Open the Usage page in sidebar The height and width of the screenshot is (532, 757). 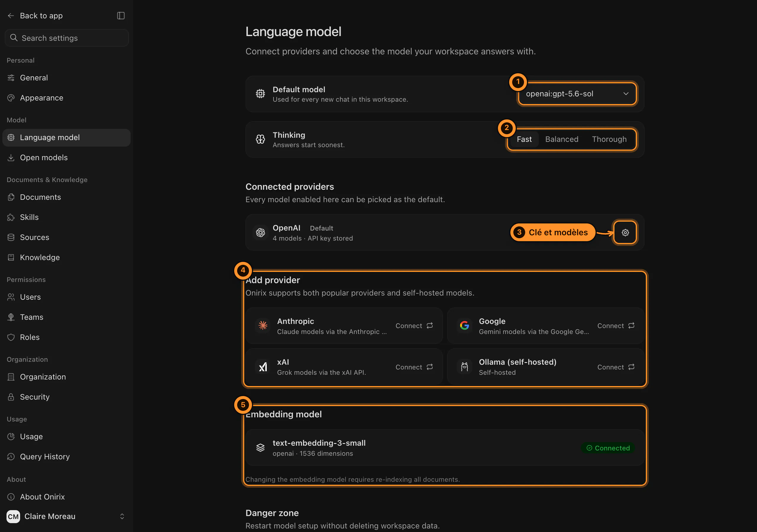tap(66, 437)
